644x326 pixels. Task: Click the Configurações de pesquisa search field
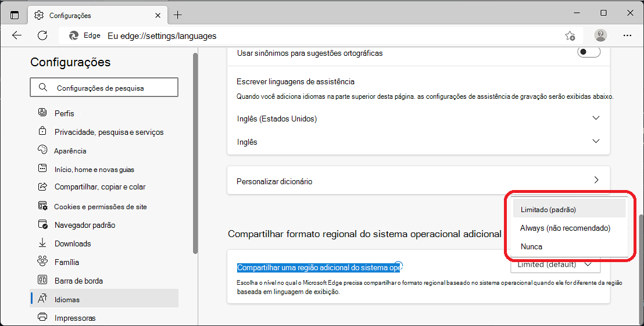point(104,87)
